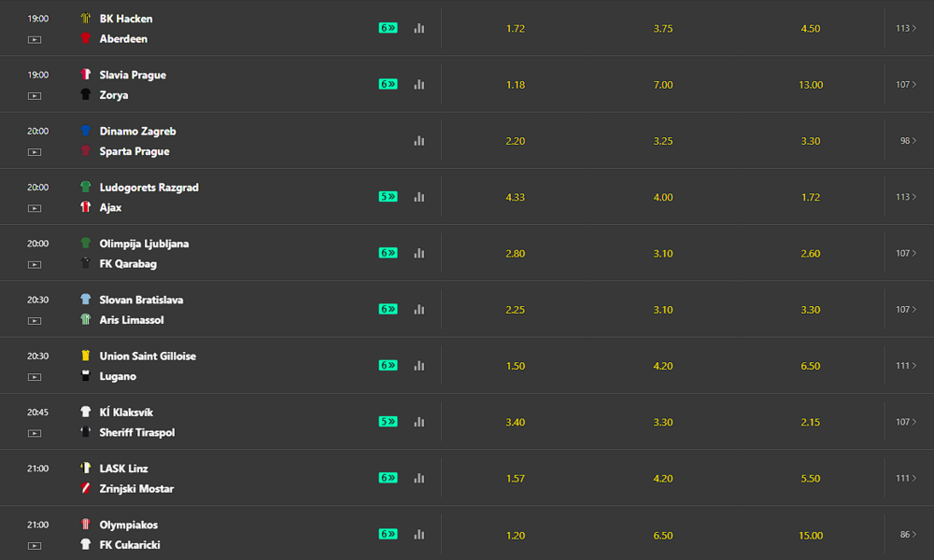Click the green 5 badge for Ludogorets vs Ajax
Viewport: 934px width, 560px height.
click(388, 196)
